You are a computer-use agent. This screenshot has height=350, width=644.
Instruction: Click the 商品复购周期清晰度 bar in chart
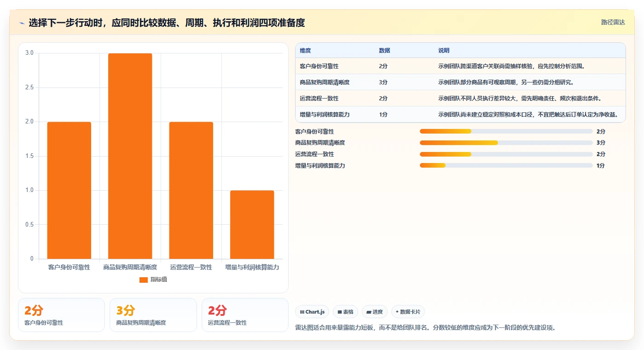point(130,156)
